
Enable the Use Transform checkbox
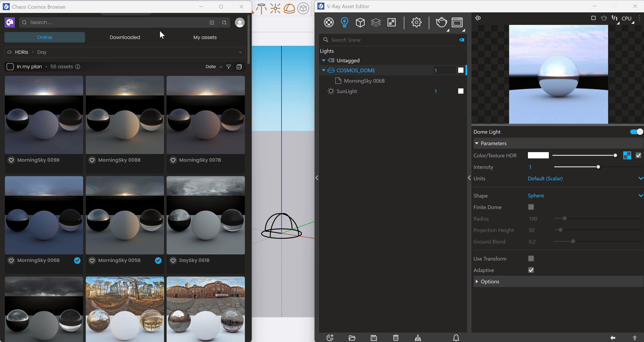(531, 259)
